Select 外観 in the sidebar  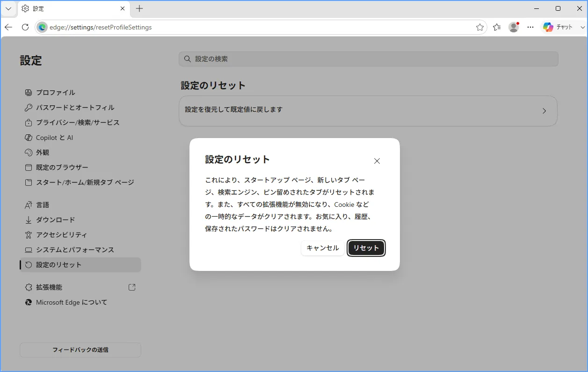click(x=80, y=153)
